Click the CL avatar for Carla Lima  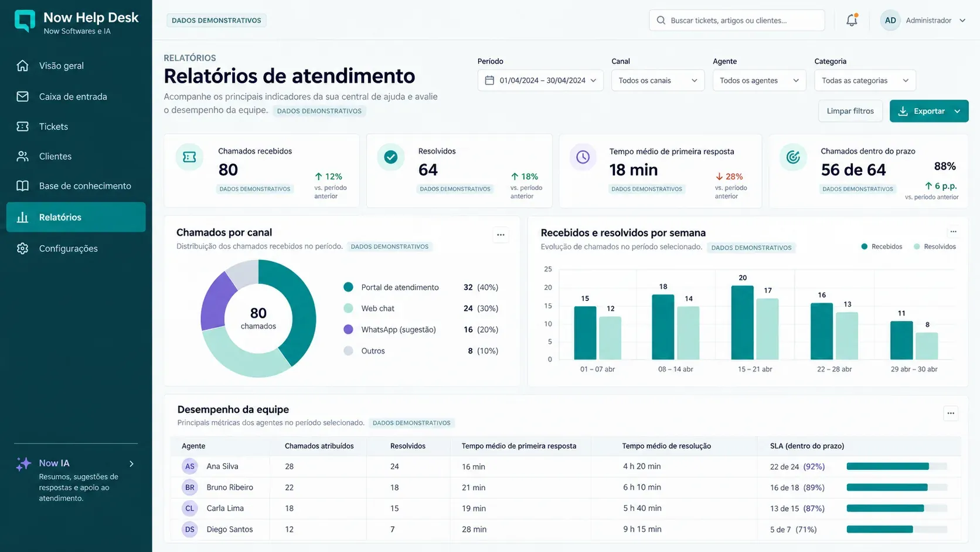[189, 509]
